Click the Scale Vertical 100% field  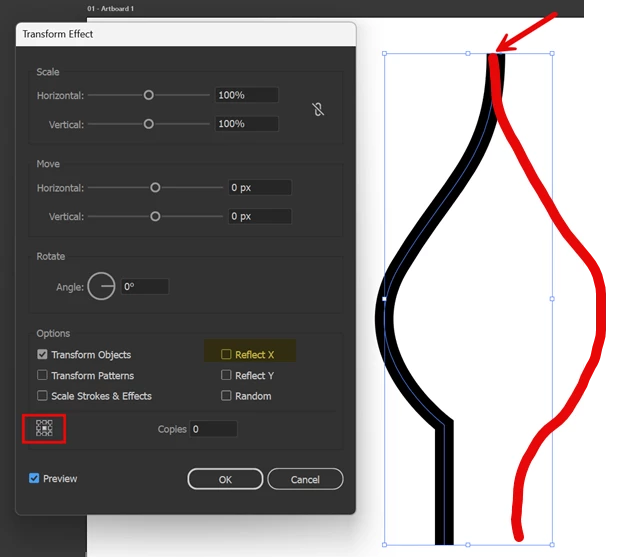click(247, 124)
